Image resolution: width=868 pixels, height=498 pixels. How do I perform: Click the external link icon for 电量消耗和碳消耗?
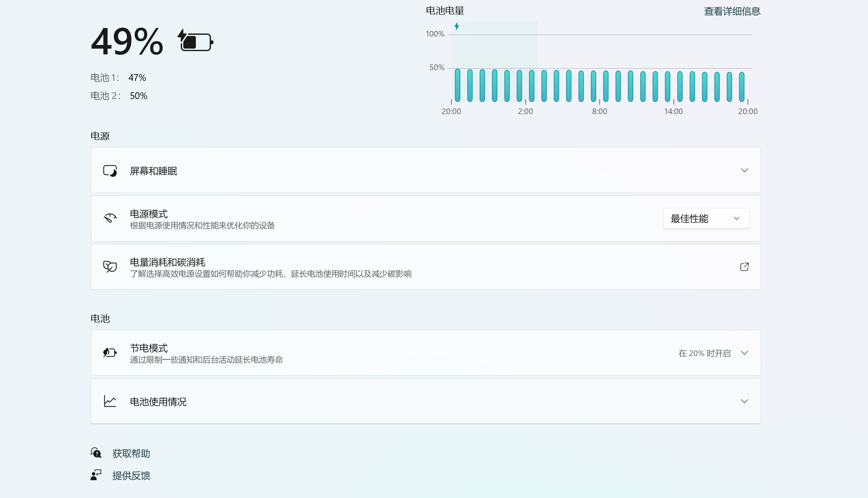tap(744, 267)
